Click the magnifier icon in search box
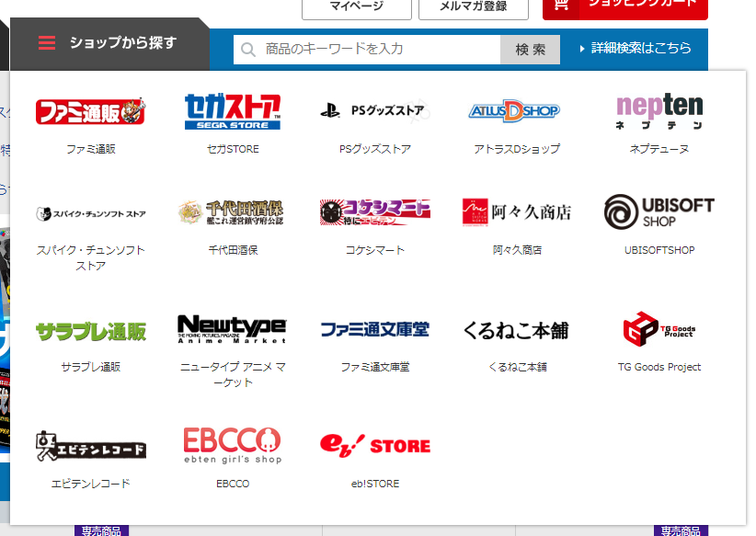 [x=247, y=49]
